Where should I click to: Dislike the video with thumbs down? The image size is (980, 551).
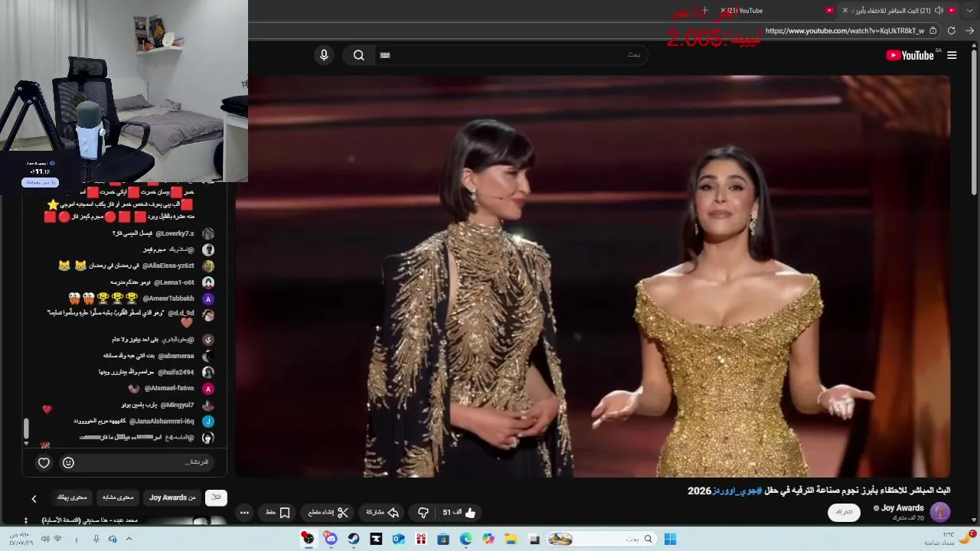[x=423, y=513]
